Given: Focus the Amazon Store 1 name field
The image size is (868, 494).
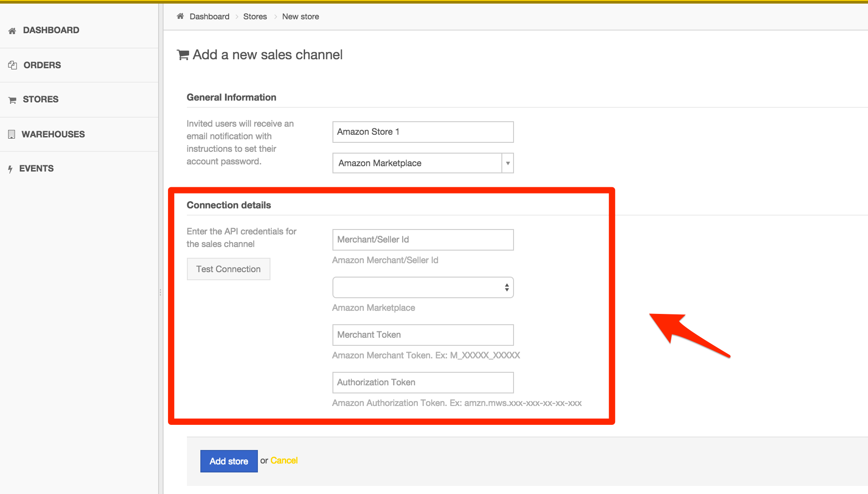Looking at the screenshot, I should tap(423, 132).
